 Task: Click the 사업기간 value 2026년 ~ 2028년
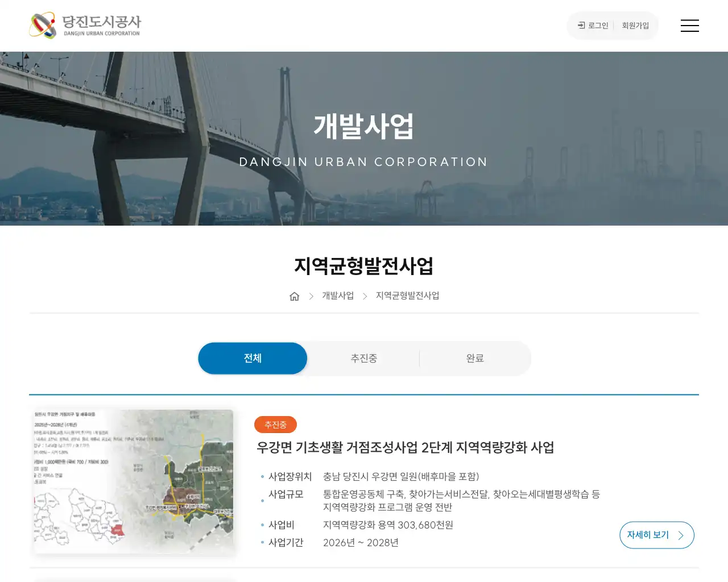(361, 542)
